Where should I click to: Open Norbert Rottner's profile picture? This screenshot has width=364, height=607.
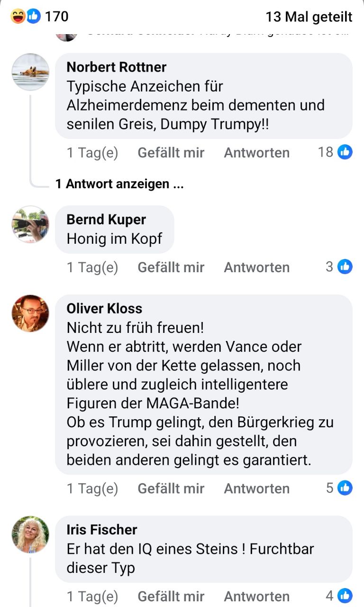click(x=30, y=72)
